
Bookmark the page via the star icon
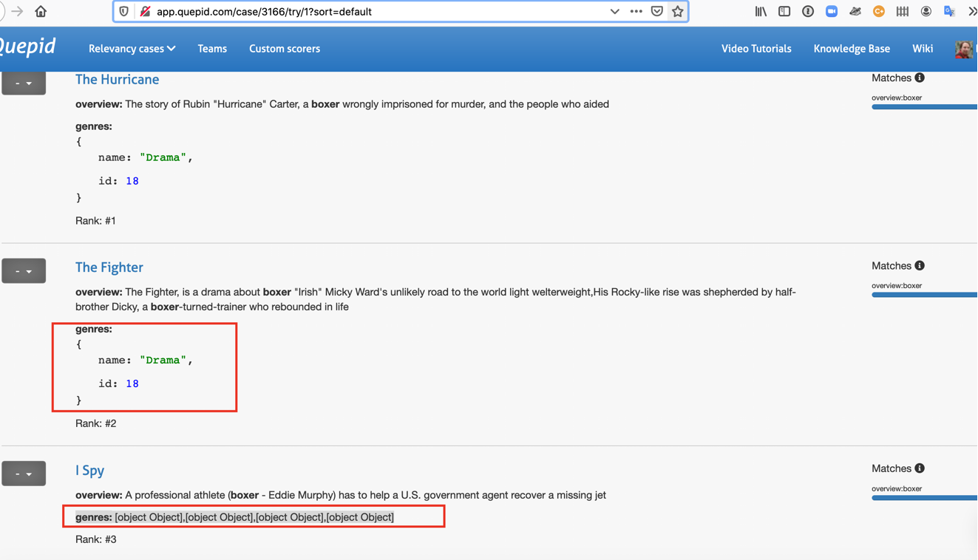[x=678, y=11]
